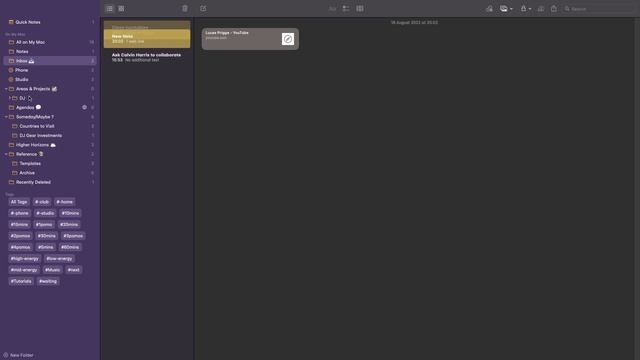Open the Studio smart folder
640x360 pixels.
(50, 80)
